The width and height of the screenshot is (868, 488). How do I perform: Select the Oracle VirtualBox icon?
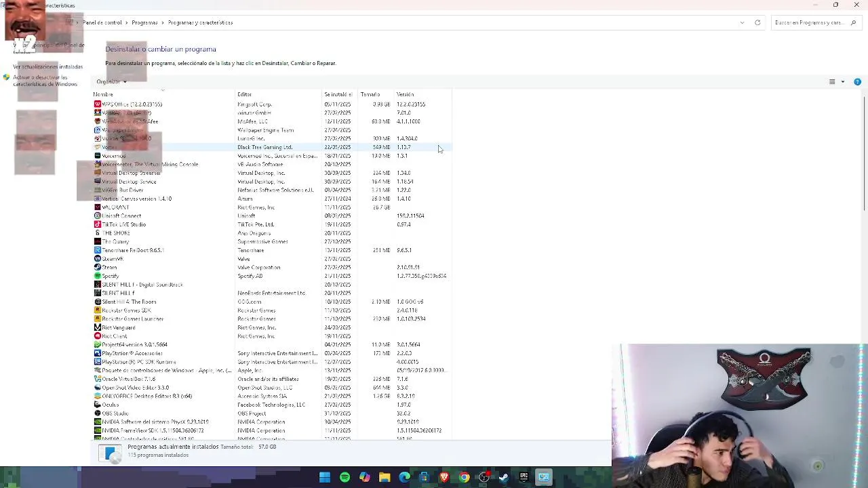click(97, 379)
